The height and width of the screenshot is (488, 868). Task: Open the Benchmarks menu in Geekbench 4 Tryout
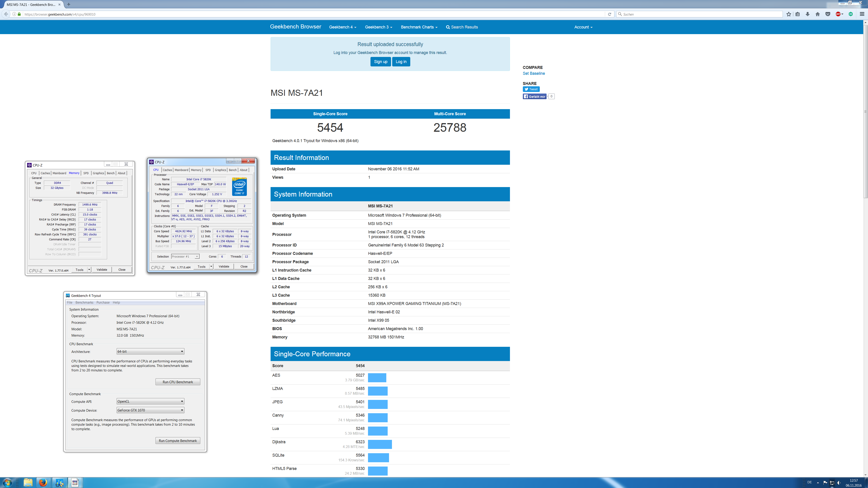tap(84, 303)
